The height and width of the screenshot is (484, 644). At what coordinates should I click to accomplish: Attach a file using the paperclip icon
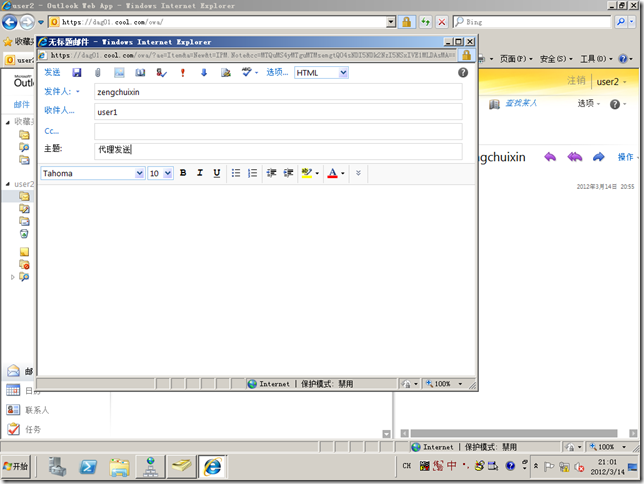[98, 72]
